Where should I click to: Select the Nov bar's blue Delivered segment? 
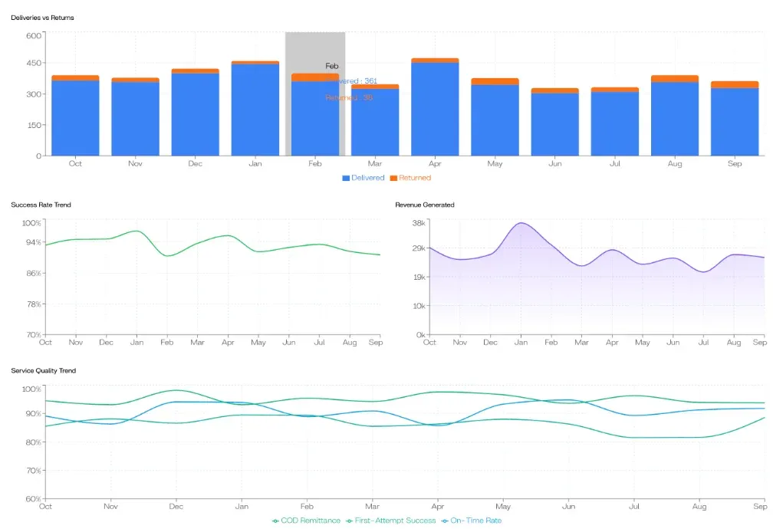coord(135,119)
